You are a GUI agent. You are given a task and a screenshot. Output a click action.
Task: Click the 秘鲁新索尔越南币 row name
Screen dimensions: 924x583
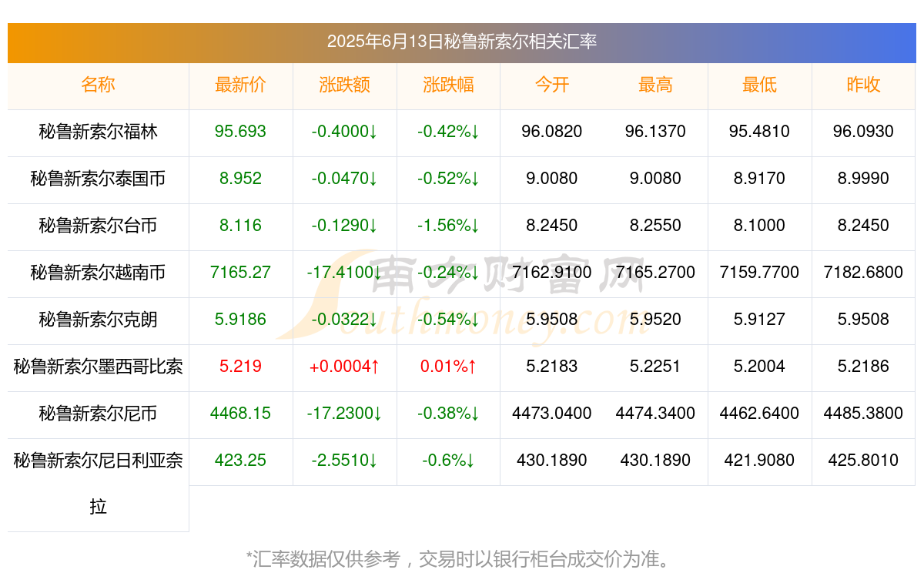coord(98,273)
